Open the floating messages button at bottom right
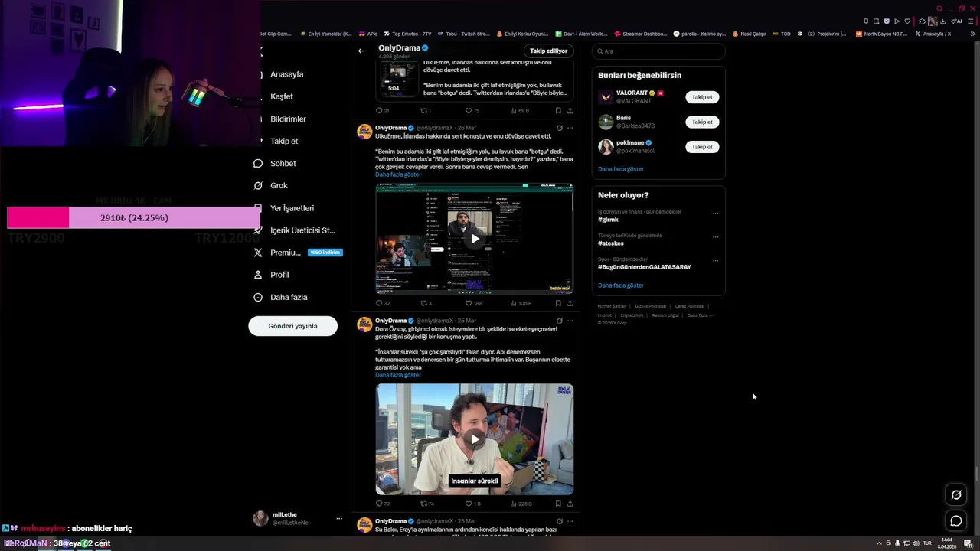 pos(956,521)
